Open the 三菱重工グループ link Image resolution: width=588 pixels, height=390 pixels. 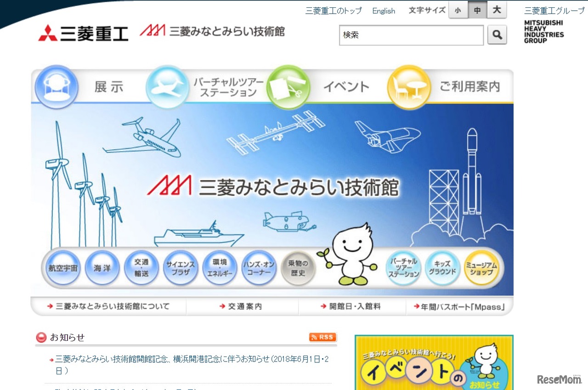pos(554,11)
